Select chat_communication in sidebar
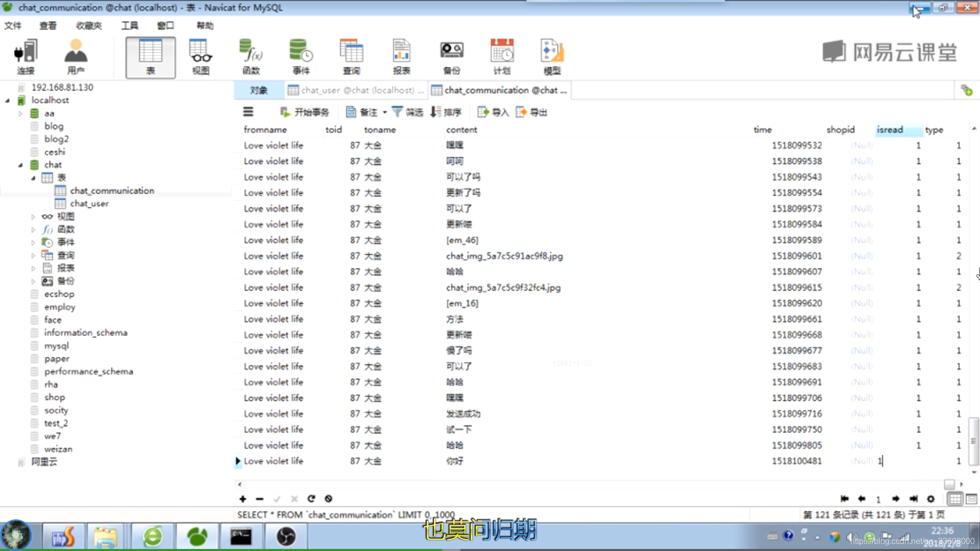This screenshot has height=551, width=980. pyautogui.click(x=112, y=190)
